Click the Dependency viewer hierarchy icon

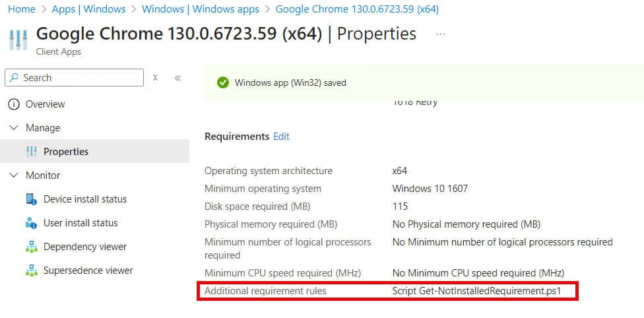32,247
